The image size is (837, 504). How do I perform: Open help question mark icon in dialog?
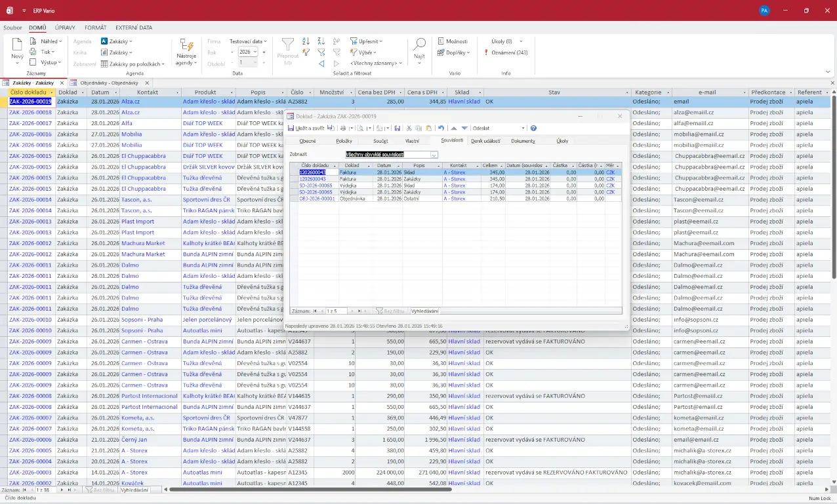533,128
